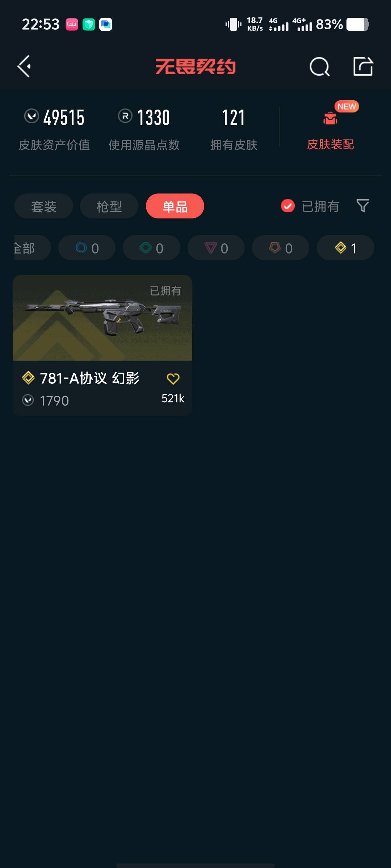
Task: Uncheck the 已拥有 owned filter
Action: click(x=288, y=206)
